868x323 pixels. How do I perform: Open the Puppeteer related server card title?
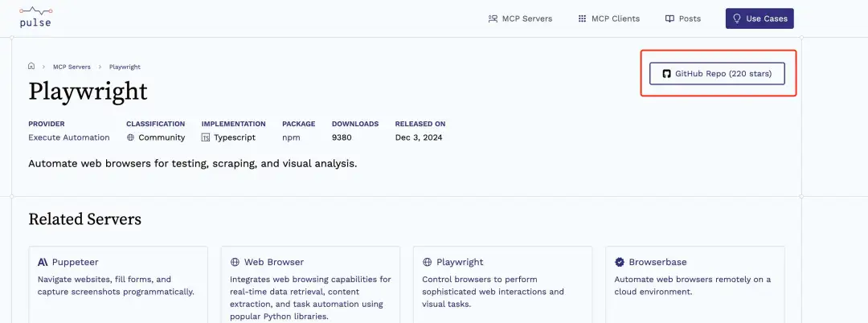76,262
